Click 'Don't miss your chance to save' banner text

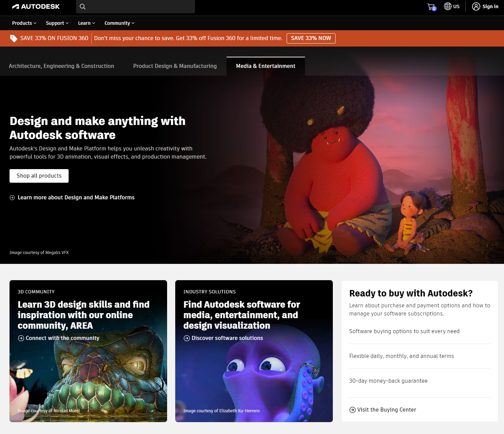(x=188, y=38)
